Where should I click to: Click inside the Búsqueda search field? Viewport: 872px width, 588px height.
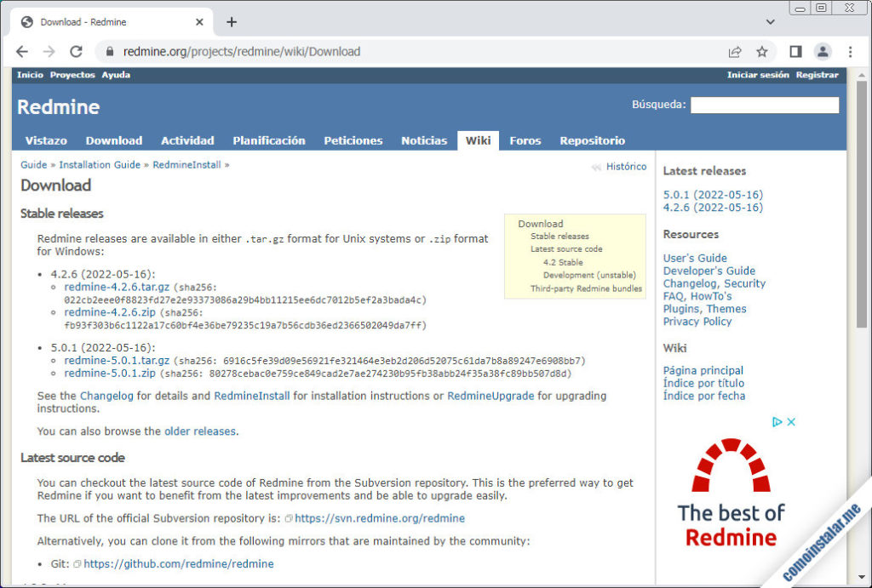765,105
